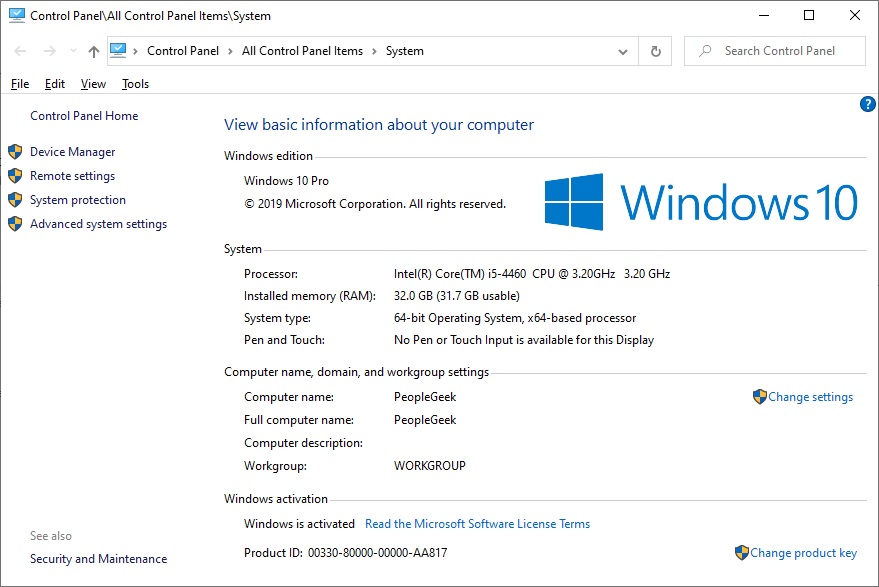This screenshot has width=879, height=587.
Task: Click the WORKGROUP value
Action: coord(430,466)
